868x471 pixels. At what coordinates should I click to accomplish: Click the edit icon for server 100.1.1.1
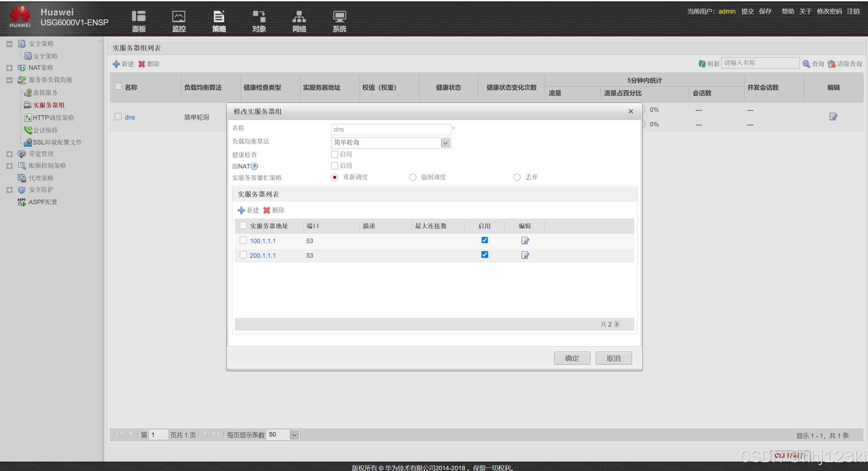pyautogui.click(x=525, y=240)
